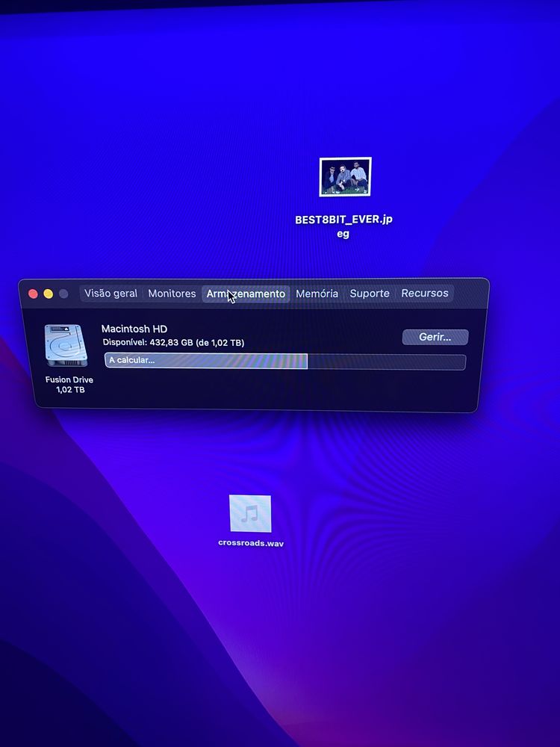The height and width of the screenshot is (747, 560).
Task: Select the Armazenamento tab
Action: pyautogui.click(x=246, y=294)
